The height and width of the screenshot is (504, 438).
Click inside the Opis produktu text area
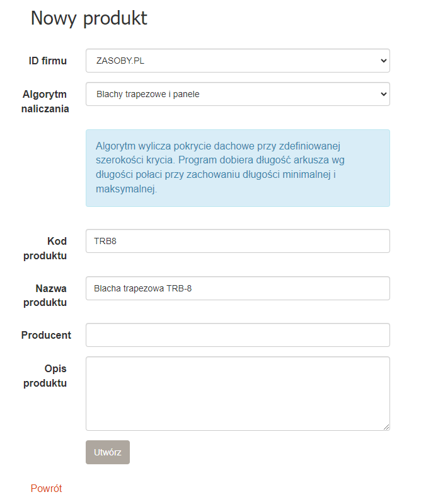pyautogui.click(x=237, y=393)
